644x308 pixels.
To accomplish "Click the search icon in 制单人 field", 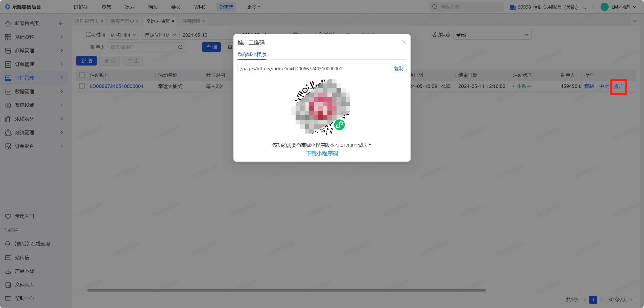I will (x=180, y=47).
